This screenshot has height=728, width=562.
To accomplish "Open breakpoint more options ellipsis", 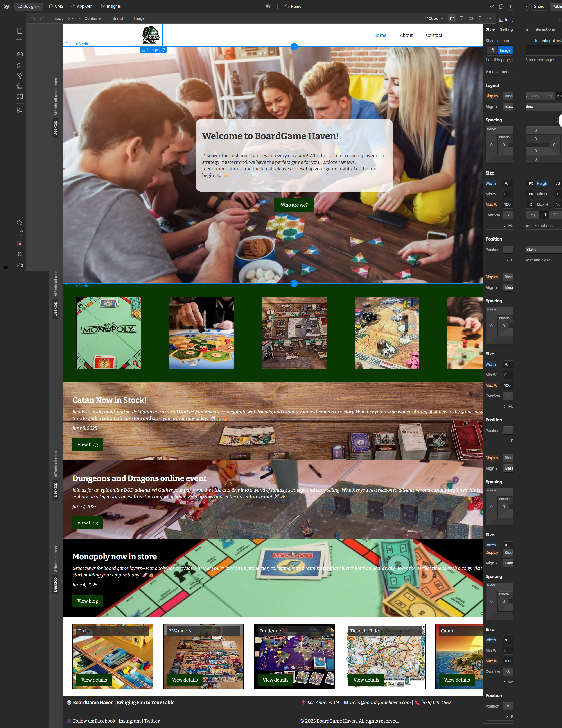I will [489, 18].
